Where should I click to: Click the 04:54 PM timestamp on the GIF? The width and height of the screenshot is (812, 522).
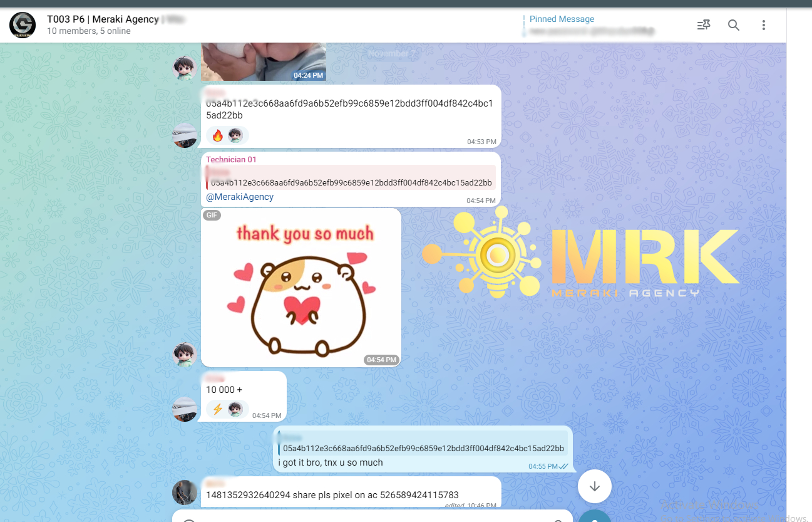point(381,360)
